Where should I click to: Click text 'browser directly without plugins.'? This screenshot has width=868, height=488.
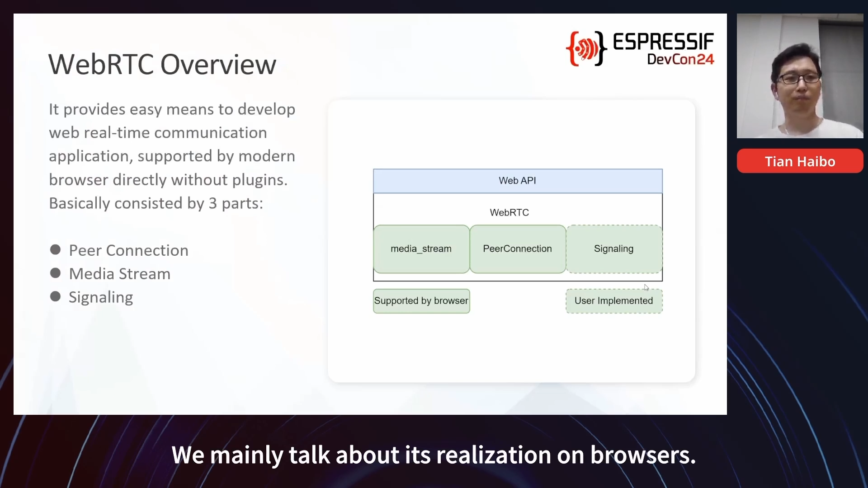tap(168, 180)
